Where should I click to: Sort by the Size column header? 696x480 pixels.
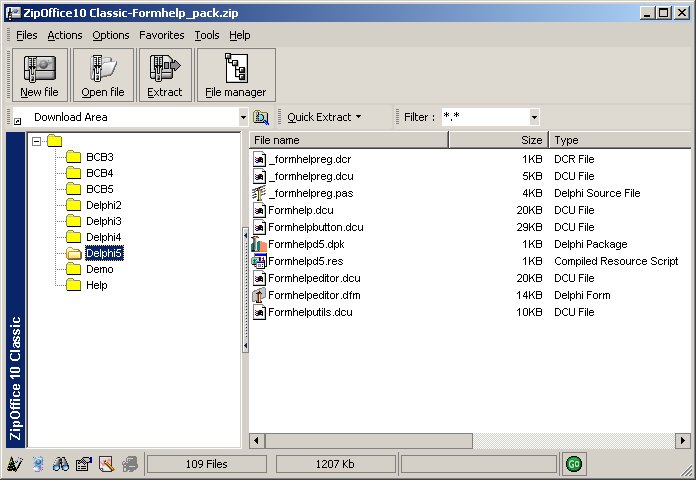coord(499,140)
